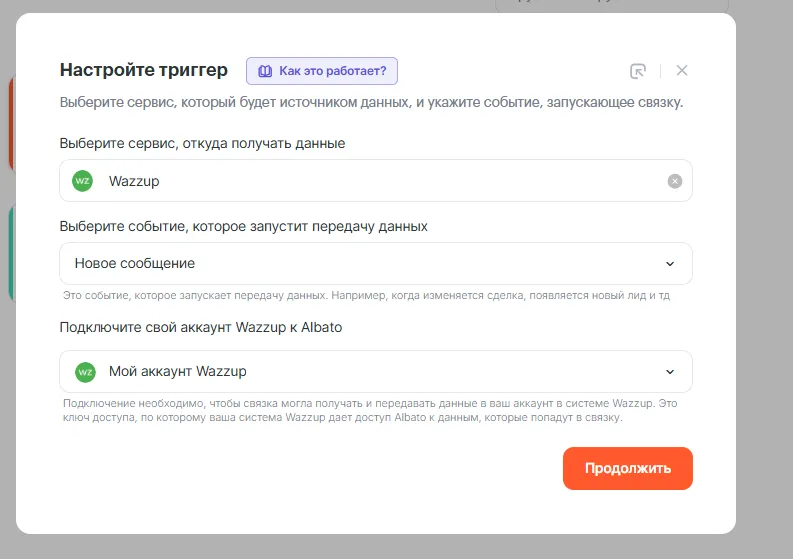
Task: Collapse the trigger dialog with the arrow icon
Action: pyautogui.click(x=638, y=71)
